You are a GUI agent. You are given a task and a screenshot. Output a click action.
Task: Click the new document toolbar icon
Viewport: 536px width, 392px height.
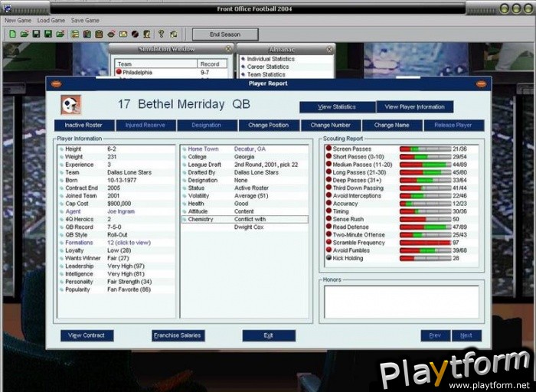(12, 34)
